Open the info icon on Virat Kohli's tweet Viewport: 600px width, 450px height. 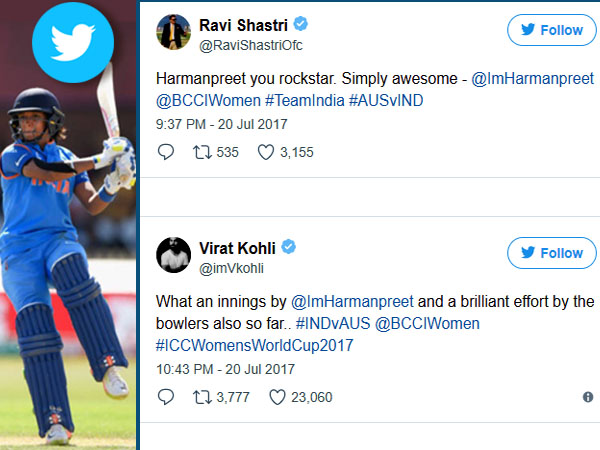tap(588, 397)
